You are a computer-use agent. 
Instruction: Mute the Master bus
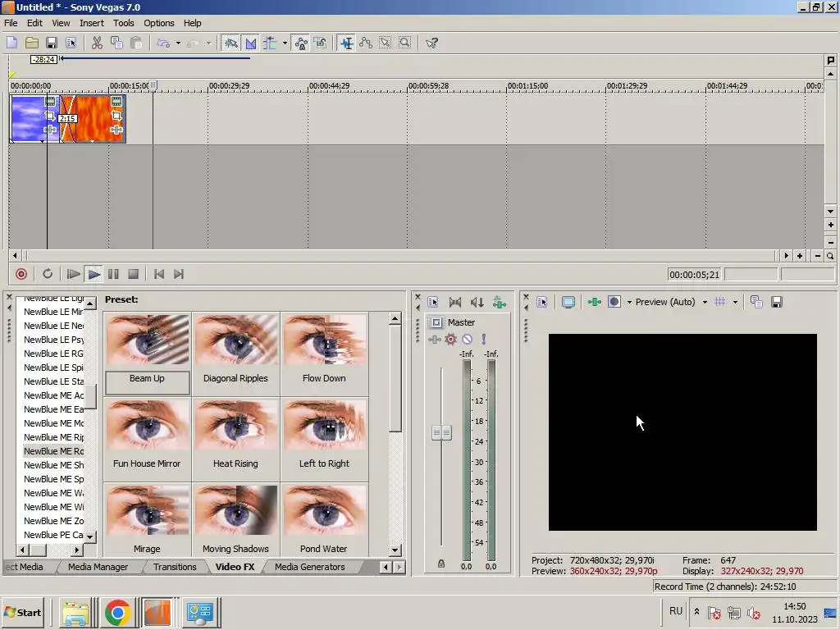(x=467, y=339)
